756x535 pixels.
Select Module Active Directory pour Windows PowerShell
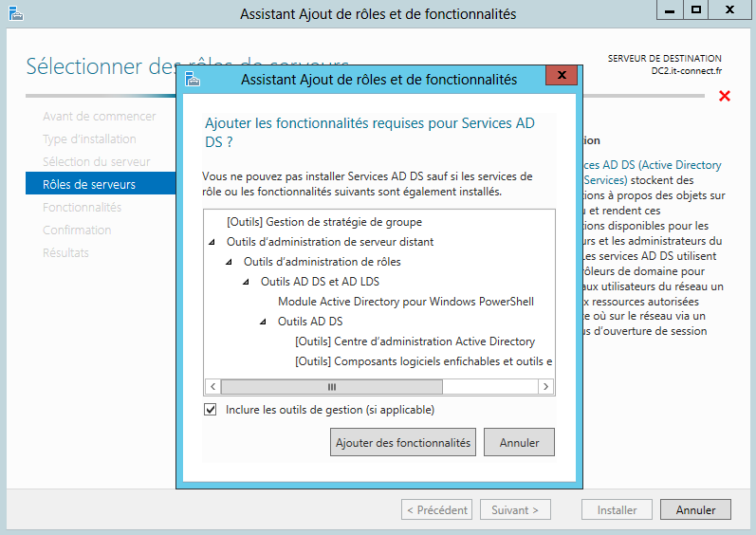click(406, 302)
